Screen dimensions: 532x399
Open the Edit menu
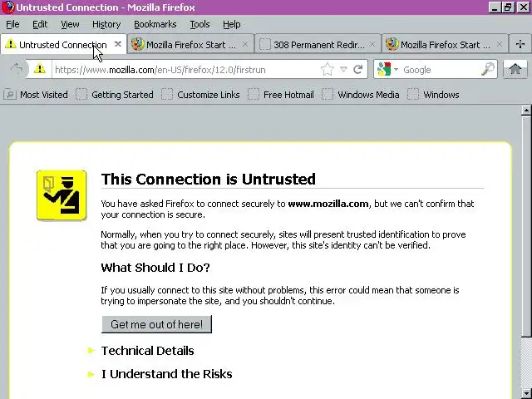pos(40,24)
